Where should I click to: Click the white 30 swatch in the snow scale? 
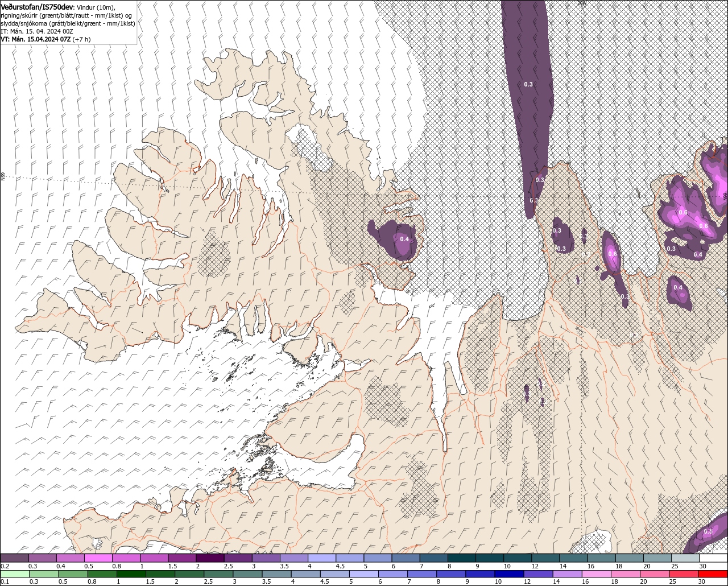713,558
